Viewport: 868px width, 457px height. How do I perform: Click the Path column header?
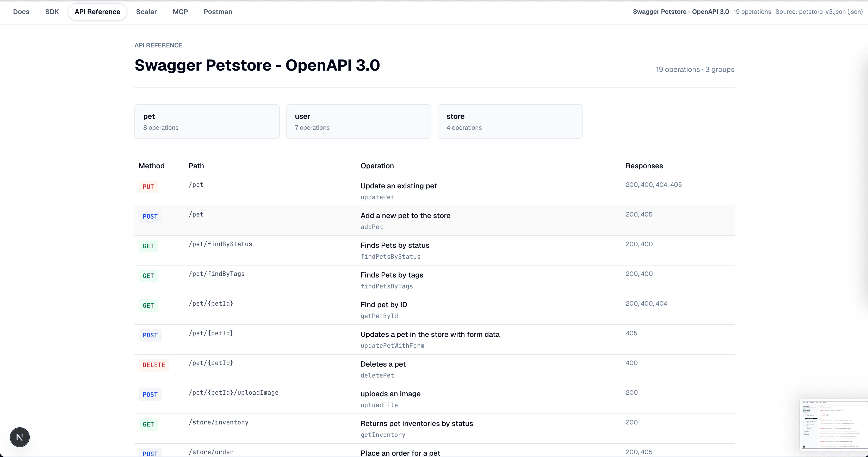pyautogui.click(x=196, y=166)
